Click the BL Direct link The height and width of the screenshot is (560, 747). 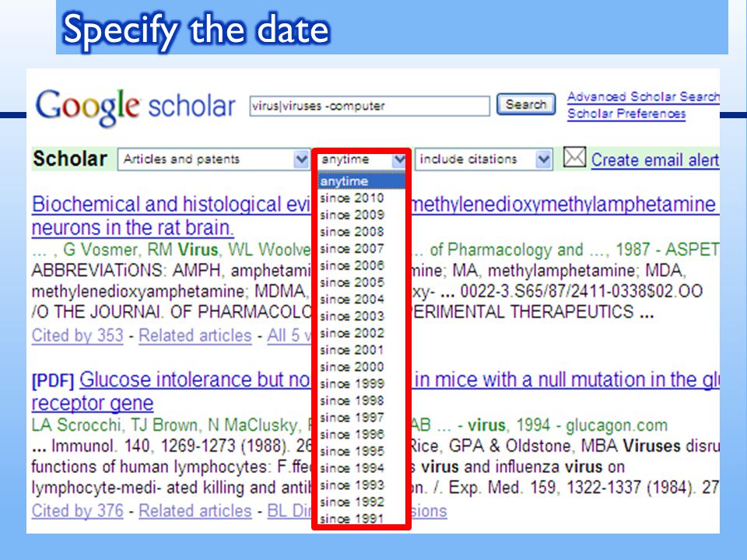(x=289, y=511)
